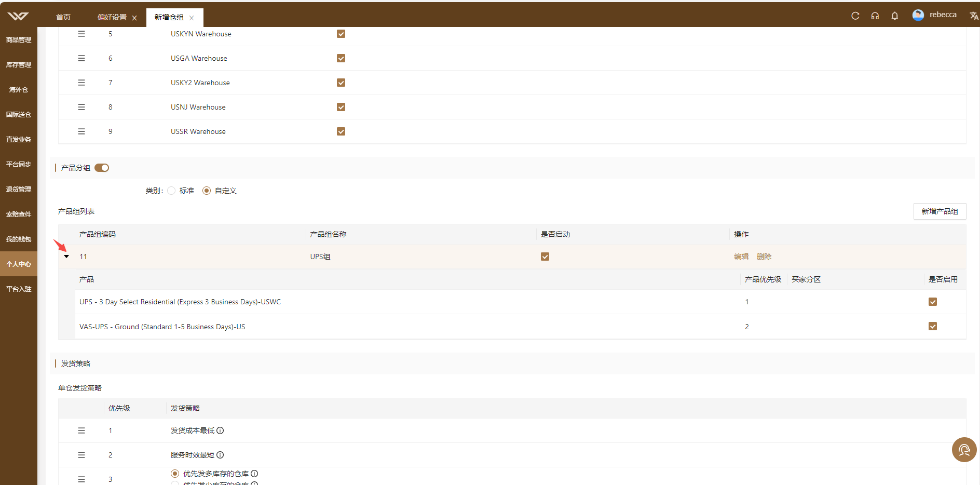Click VAS-UPS - Ground product row

[521, 327]
